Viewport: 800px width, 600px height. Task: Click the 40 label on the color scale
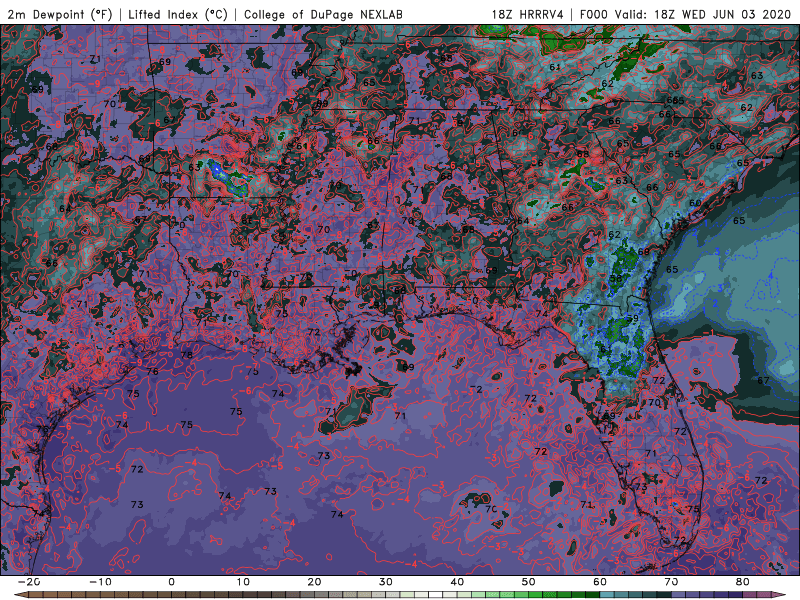click(x=457, y=582)
